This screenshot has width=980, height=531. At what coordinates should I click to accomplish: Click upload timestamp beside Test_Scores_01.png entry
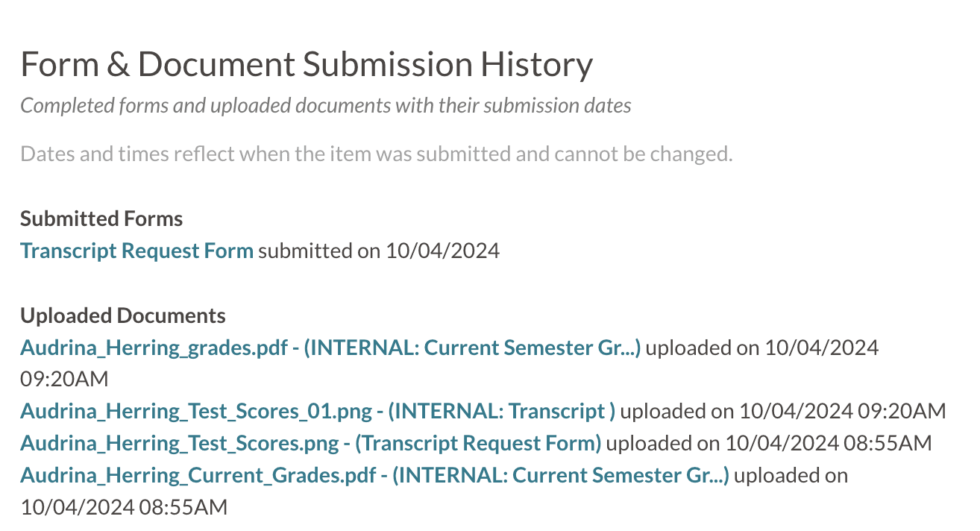click(842, 411)
